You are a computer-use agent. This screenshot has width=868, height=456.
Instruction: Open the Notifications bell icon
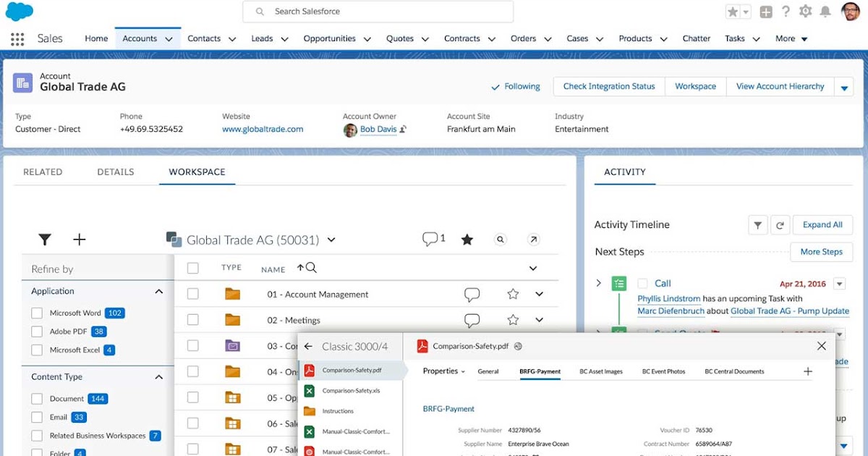[x=825, y=12]
